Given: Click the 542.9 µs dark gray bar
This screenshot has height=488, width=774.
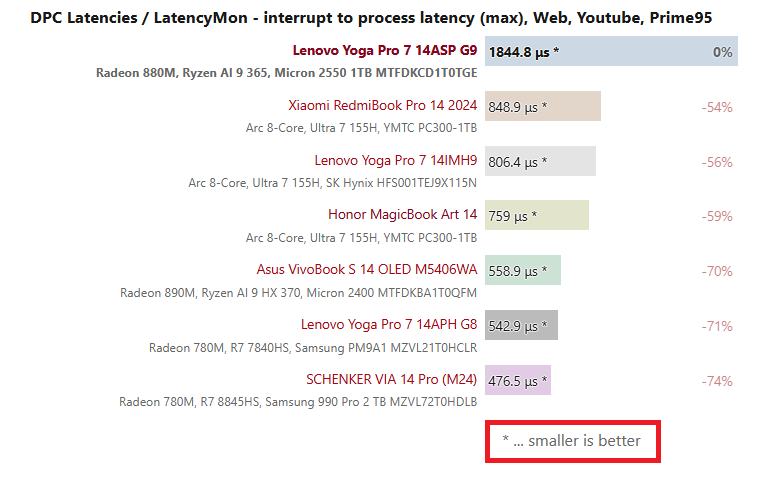Looking at the screenshot, I should (x=521, y=325).
